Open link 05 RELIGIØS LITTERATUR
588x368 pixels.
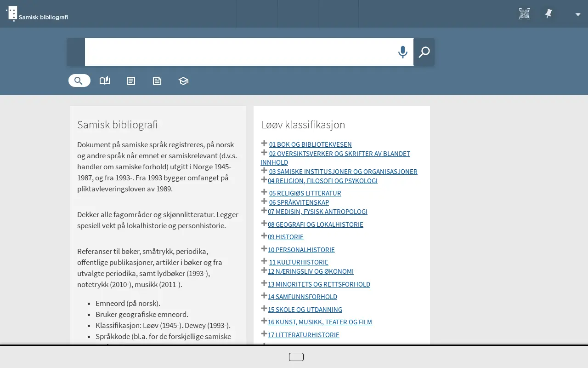click(x=305, y=193)
